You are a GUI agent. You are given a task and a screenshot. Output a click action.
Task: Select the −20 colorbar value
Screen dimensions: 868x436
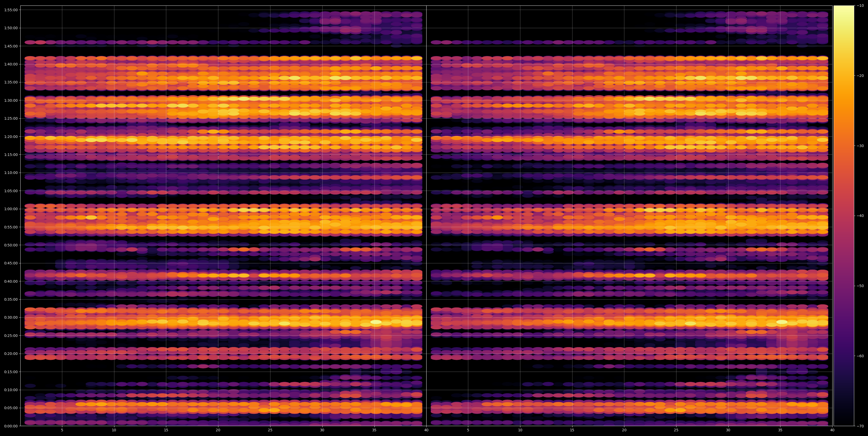pos(860,76)
